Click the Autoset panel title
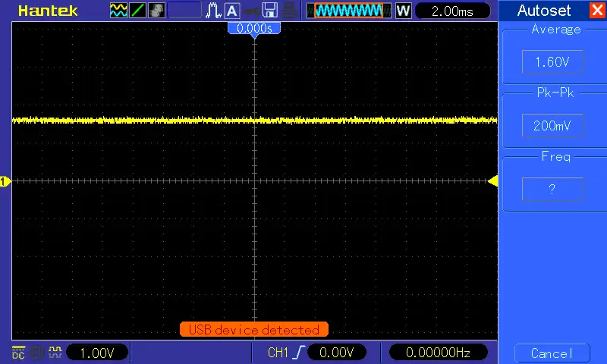 click(x=543, y=11)
